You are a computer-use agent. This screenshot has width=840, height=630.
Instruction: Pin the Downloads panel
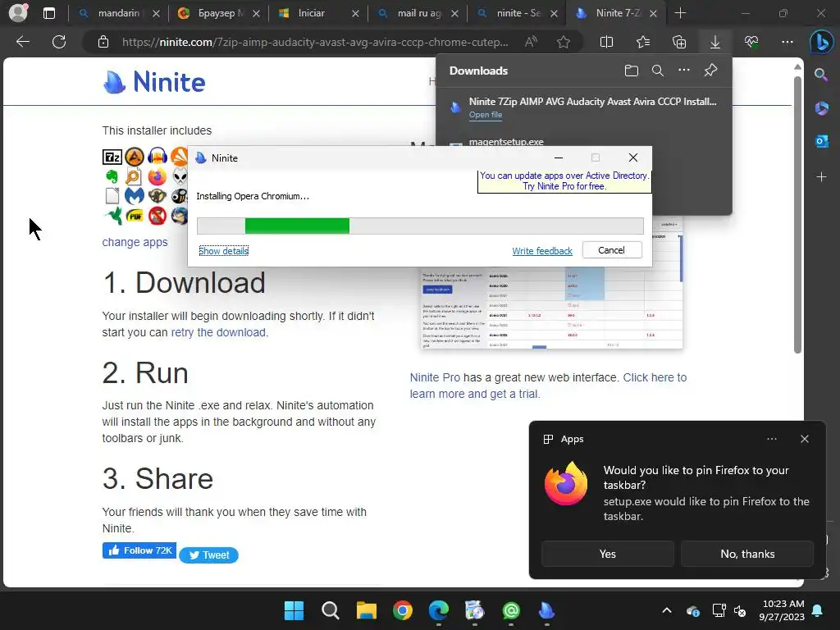pyautogui.click(x=711, y=71)
